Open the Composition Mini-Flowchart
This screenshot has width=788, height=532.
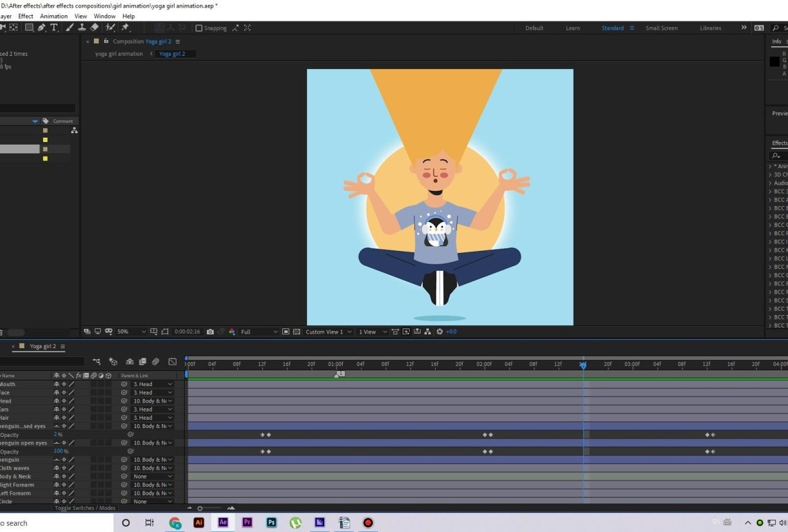(x=96, y=361)
